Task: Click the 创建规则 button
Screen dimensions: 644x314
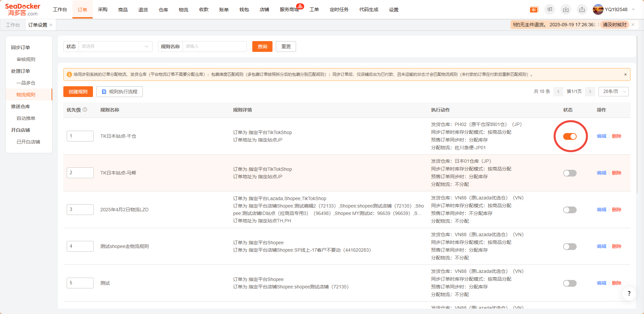Action: point(78,92)
